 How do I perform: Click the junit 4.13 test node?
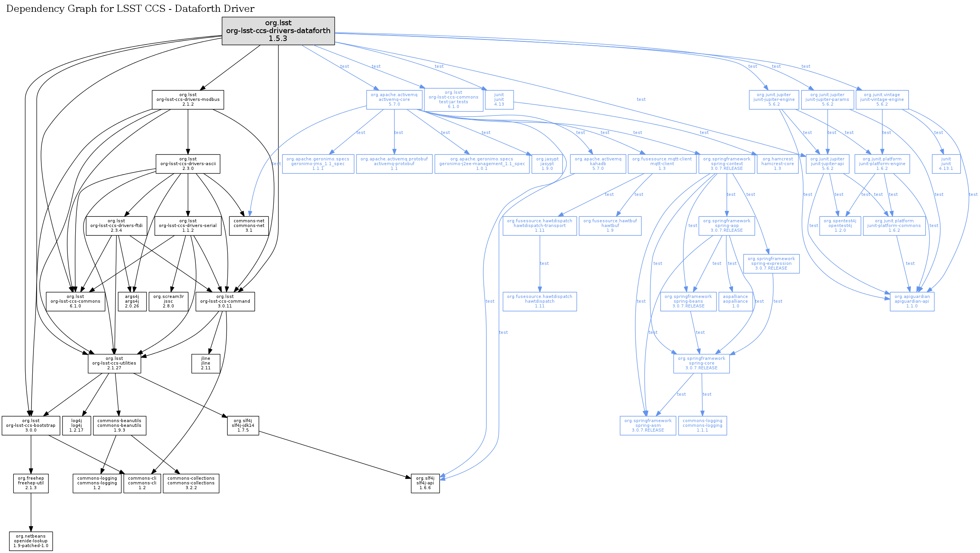pos(499,100)
